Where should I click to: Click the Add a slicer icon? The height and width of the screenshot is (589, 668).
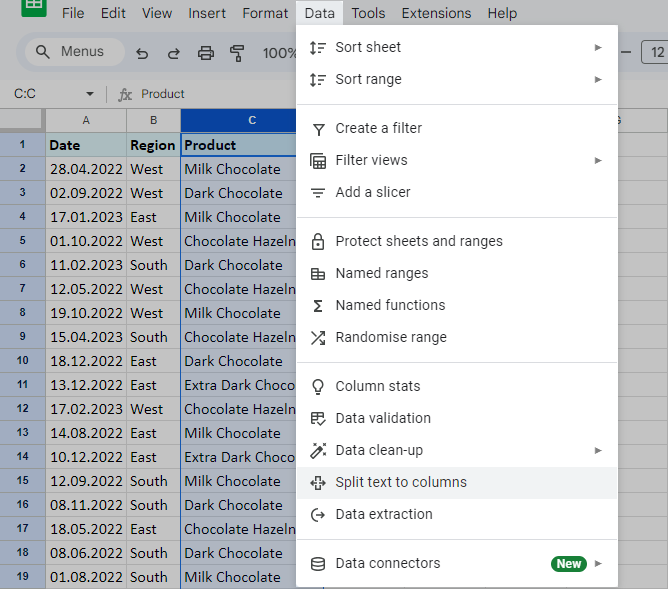tap(318, 193)
